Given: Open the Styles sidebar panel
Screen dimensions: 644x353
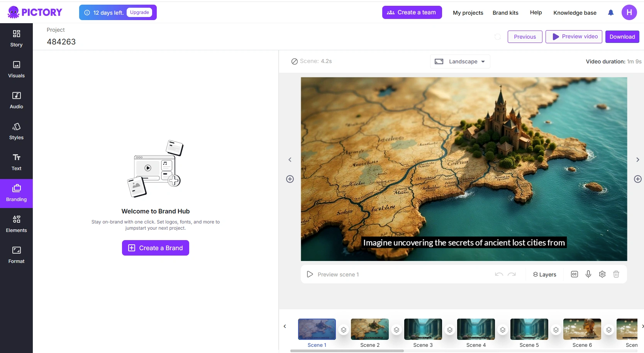Looking at the screenshot, I should point(16,131).
